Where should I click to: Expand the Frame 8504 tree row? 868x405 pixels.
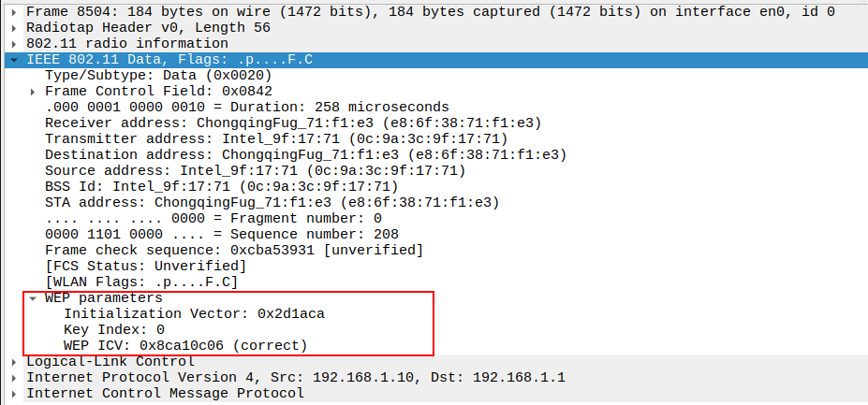pos(14,12)
